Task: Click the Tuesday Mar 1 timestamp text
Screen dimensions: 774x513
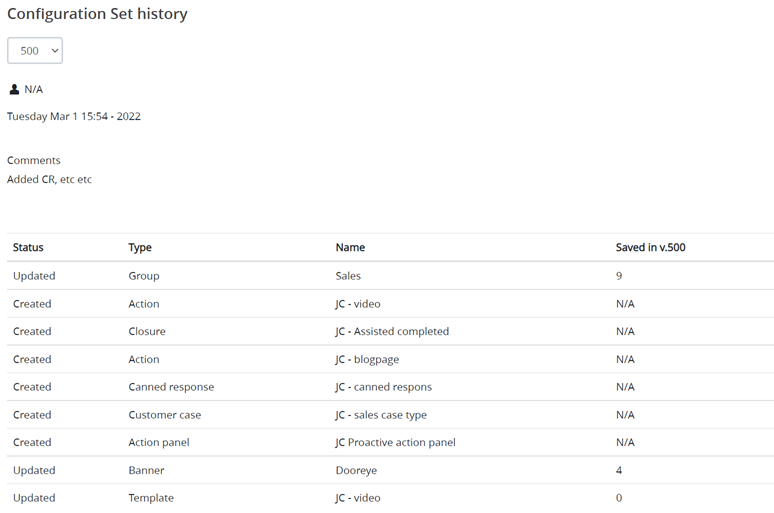Action: point(74,116)
